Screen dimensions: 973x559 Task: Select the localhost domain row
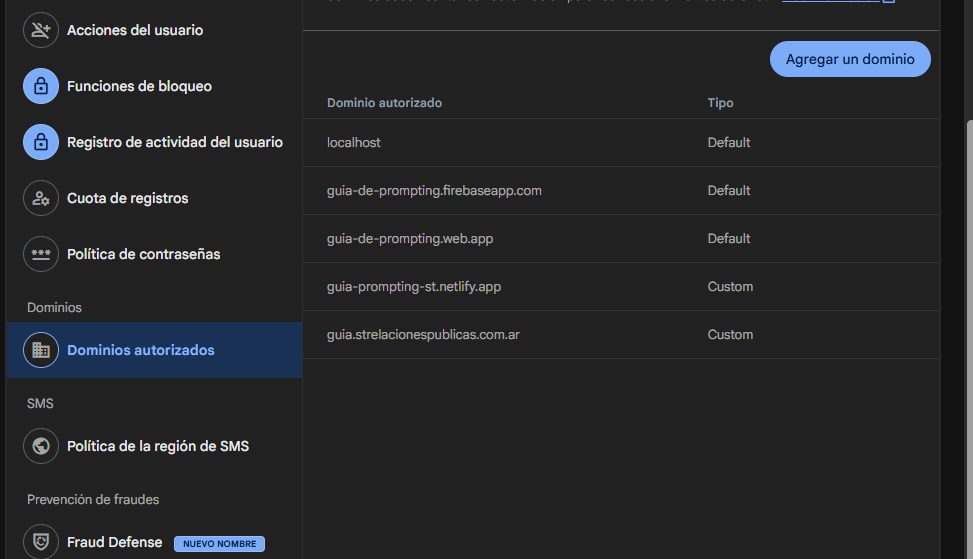tap(621, 142)
